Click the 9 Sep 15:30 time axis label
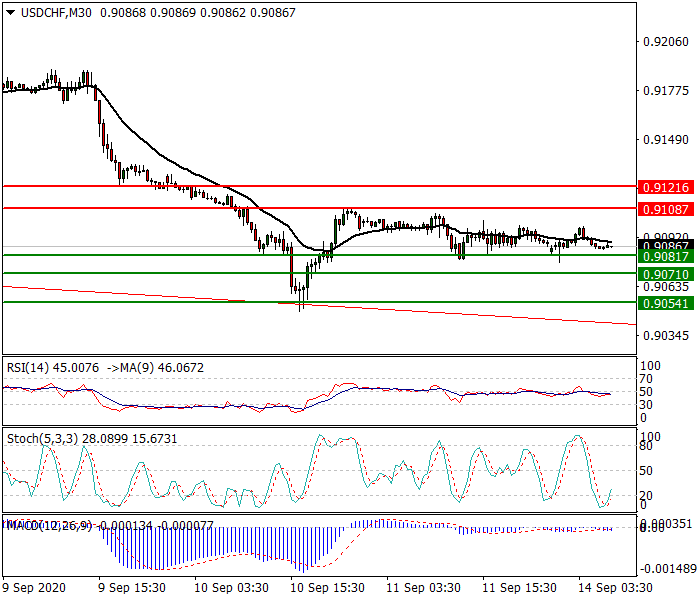Image resolution: width=700 pixels, height=600 pixels. click(x=132, y=588)
